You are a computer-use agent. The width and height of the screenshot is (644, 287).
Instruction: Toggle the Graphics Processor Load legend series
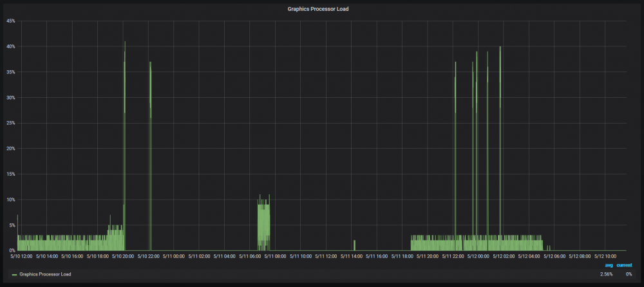click(45, 274)
